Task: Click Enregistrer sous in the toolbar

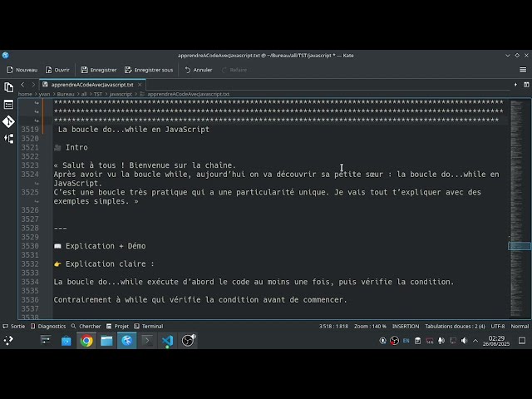Action: pyautogui.click(x=149, y=70)
